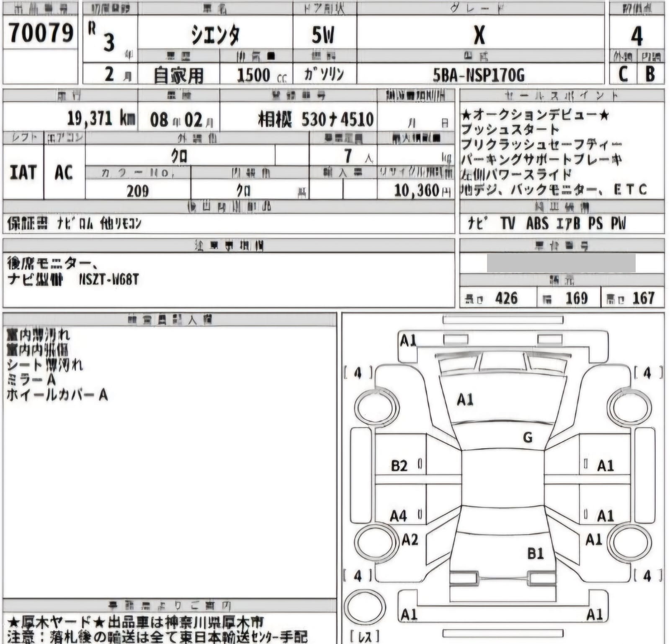Click the overall evaluation score 4
Viewport: 670px width, 644px height.
tap(636, 36)
